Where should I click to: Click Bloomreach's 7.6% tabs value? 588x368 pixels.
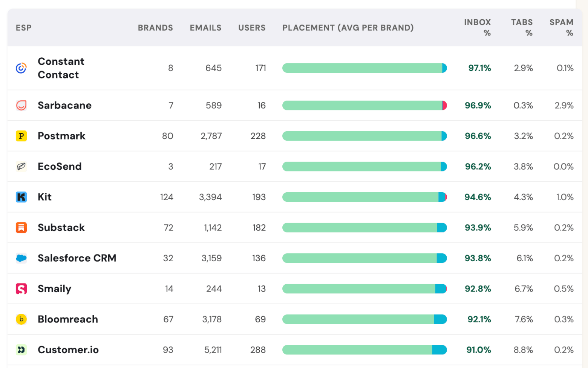click(x=524, y=319)
